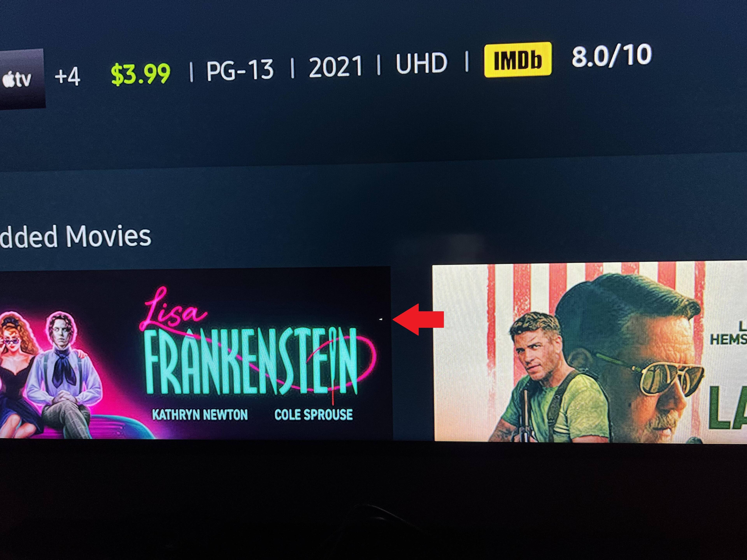
Task: Open the movie tile with striped background
Action: [x=590, y=351]
